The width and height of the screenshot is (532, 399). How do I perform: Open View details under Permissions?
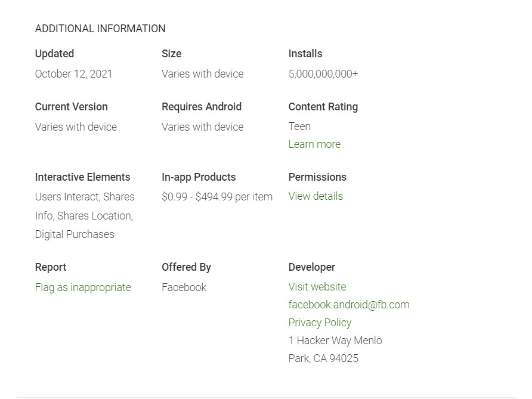316,196
